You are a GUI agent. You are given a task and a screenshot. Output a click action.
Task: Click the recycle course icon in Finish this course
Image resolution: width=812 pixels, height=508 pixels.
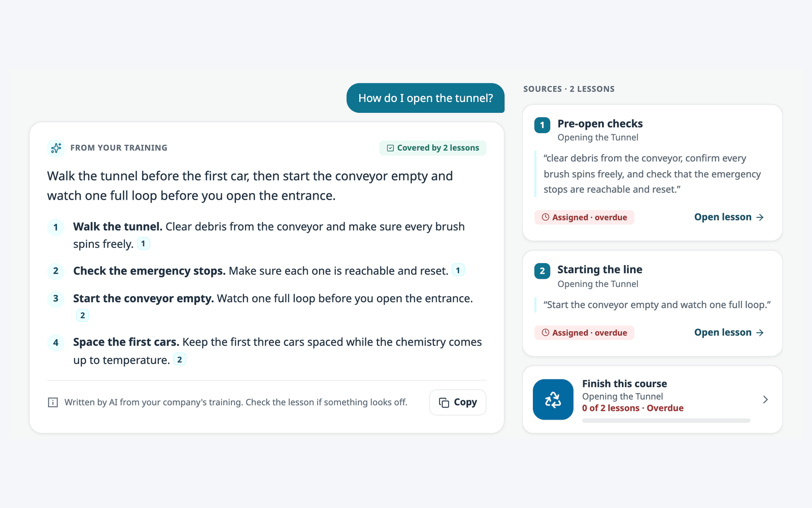553,399
